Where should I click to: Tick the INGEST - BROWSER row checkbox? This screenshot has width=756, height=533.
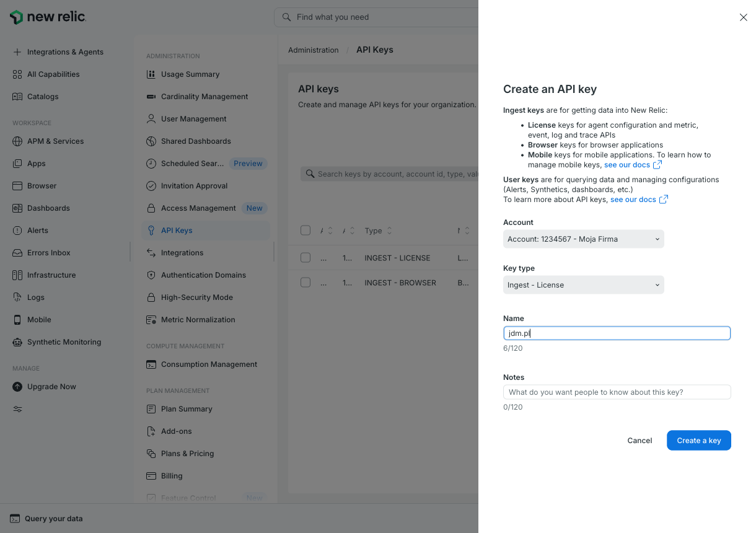point(305,283)
